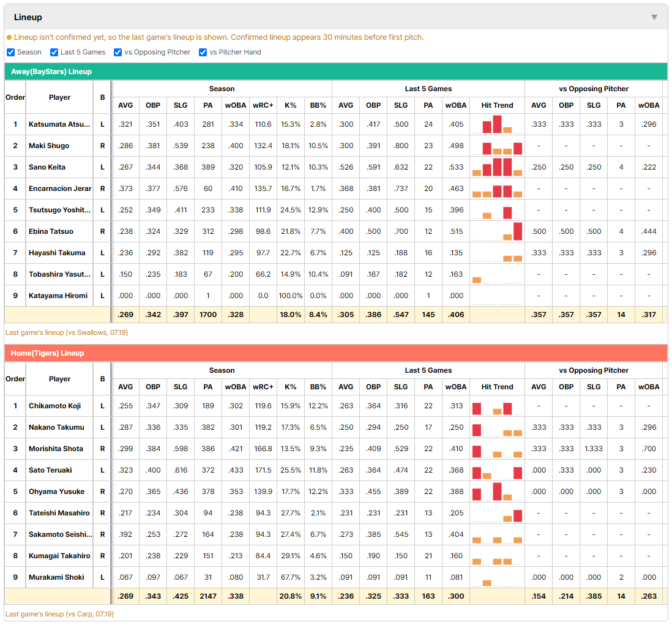Click Sano Keita's hit trend bars
The width and height of the screenshot is (672, 625).
point(497,167)
